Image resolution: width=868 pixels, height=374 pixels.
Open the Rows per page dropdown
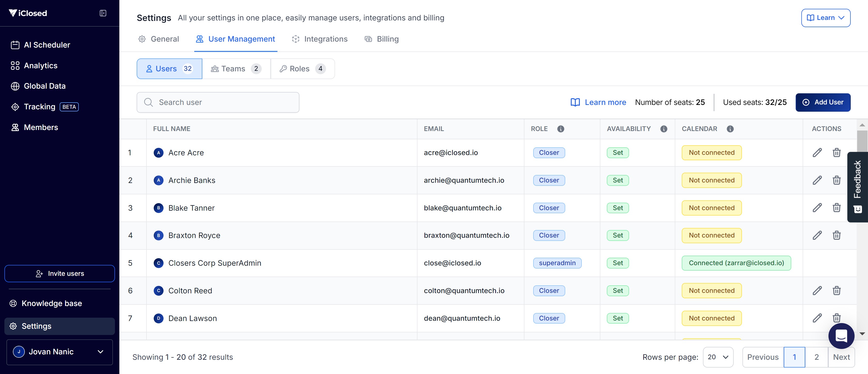718,357
